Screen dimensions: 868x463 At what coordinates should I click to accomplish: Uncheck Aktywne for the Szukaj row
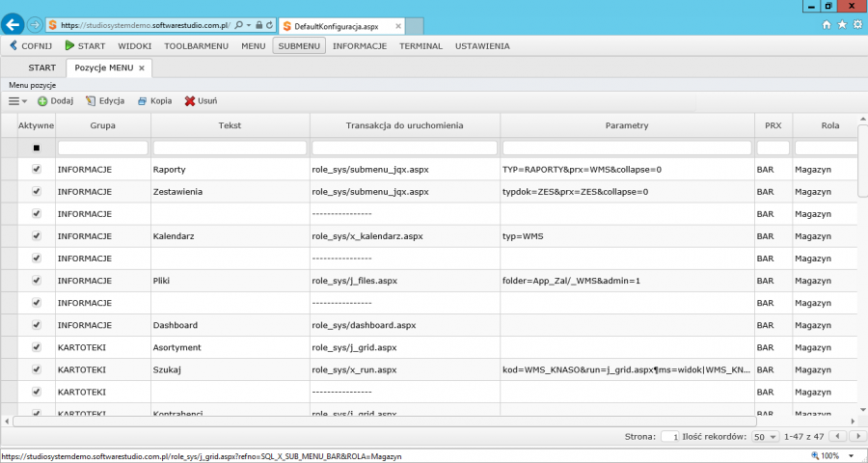click(x=37, y=368)
